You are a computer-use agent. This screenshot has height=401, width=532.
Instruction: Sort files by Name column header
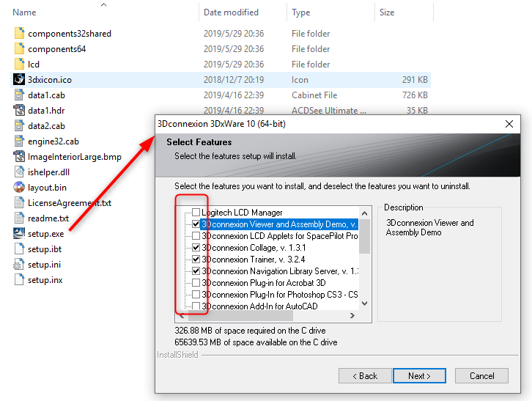coord(24,12)
